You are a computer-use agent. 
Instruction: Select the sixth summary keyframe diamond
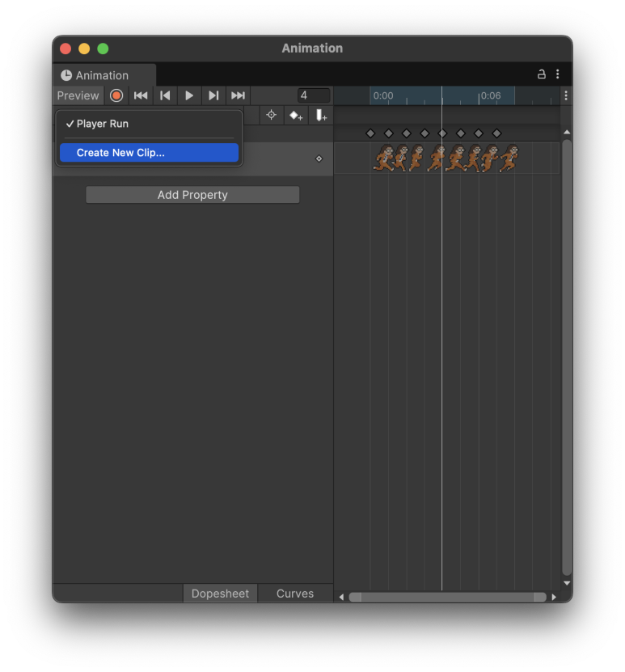point(461,133)
